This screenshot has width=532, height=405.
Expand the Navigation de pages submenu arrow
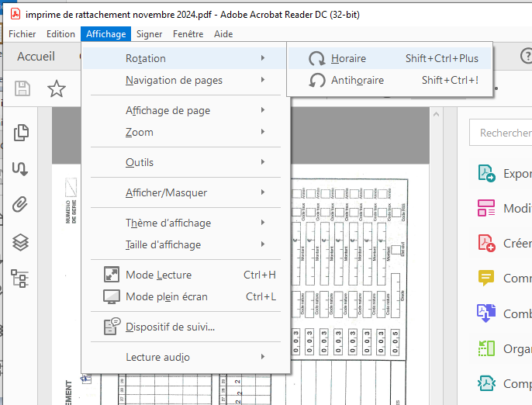coord(263,80)
